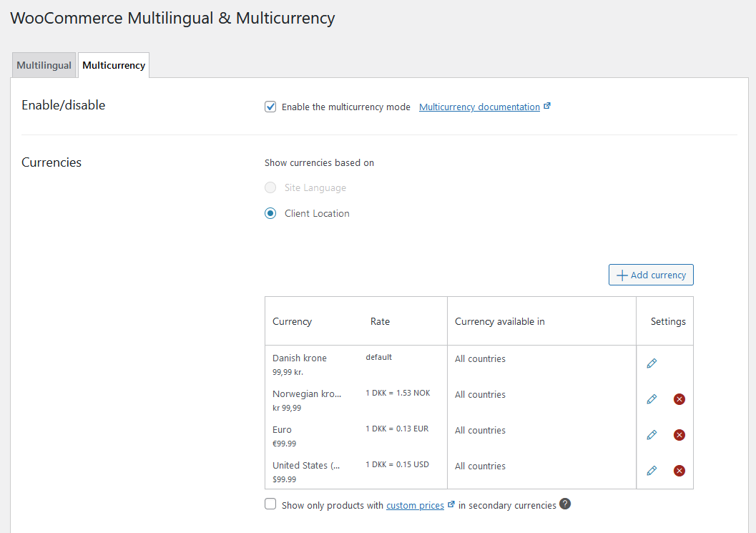Click the rate 1 DKK = 0.15 USD
Viewport: 756px width, 533px height.
pos(397,464)
